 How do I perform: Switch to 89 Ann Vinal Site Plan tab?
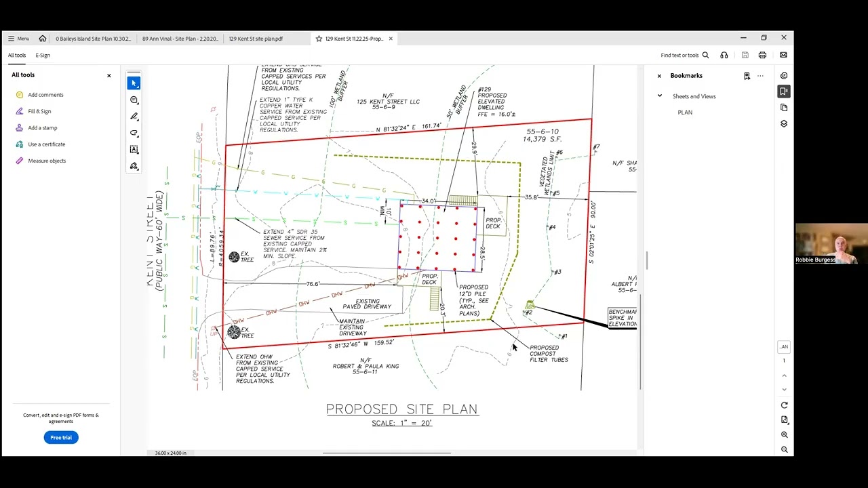click(x=180, y=39)
